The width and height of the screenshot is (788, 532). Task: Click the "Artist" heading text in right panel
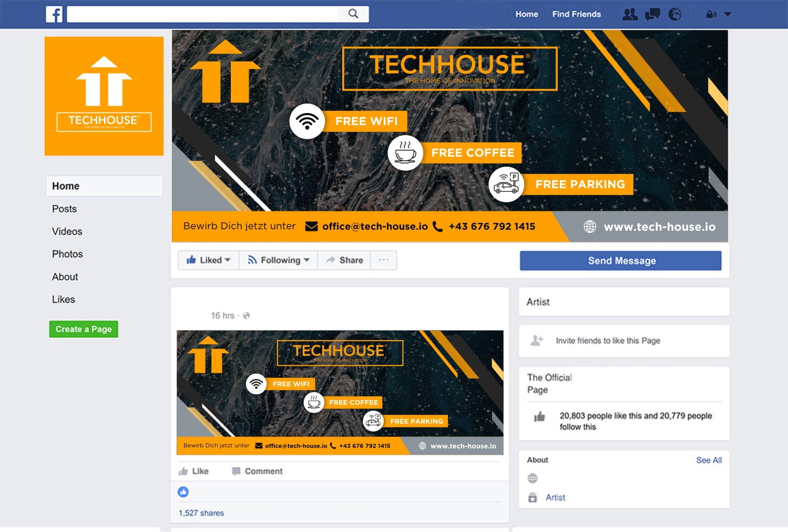coord(538,302)
